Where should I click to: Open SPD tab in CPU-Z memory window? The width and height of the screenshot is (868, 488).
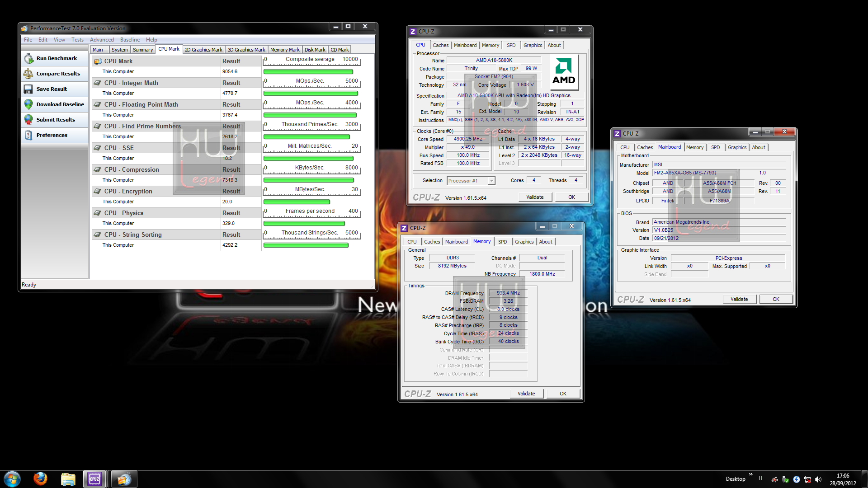(x=503, y=242)
